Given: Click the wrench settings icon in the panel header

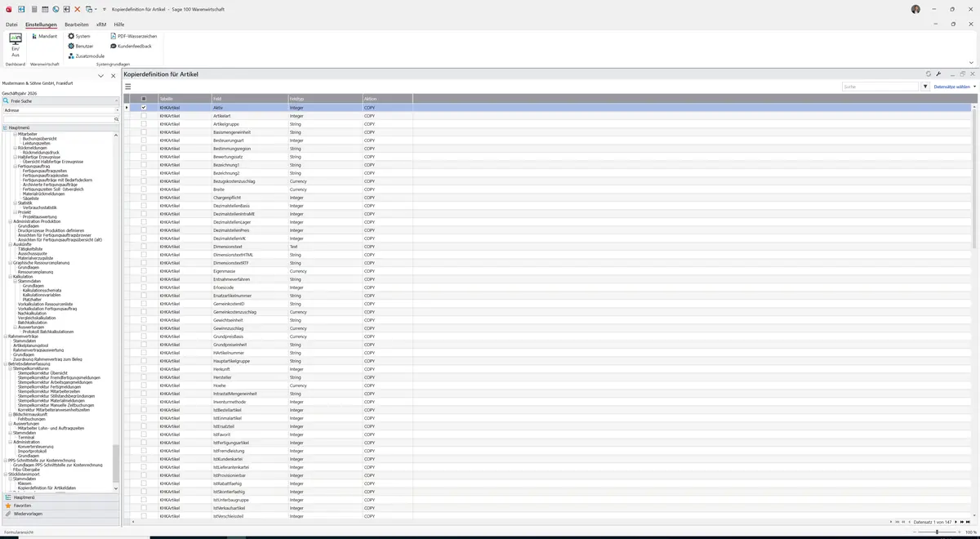Looking at the screenshot, I should click(938, 74).
